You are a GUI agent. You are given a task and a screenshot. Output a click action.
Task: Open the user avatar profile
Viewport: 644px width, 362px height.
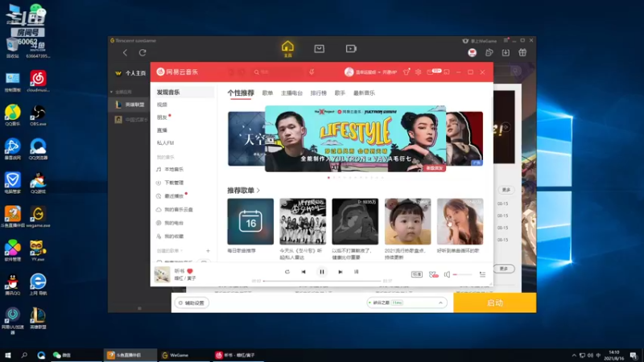click(349, 72)
